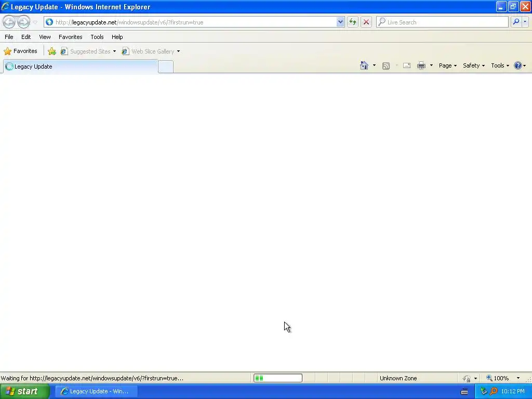Open the Help menu
Screen dimensions: 532x399
pos(117,37)
